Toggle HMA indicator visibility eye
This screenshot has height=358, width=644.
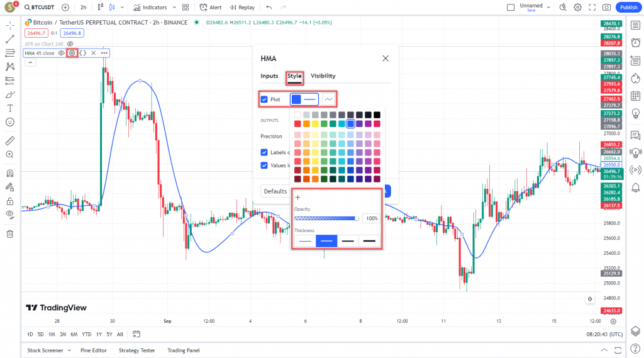[x=61, y=53]
